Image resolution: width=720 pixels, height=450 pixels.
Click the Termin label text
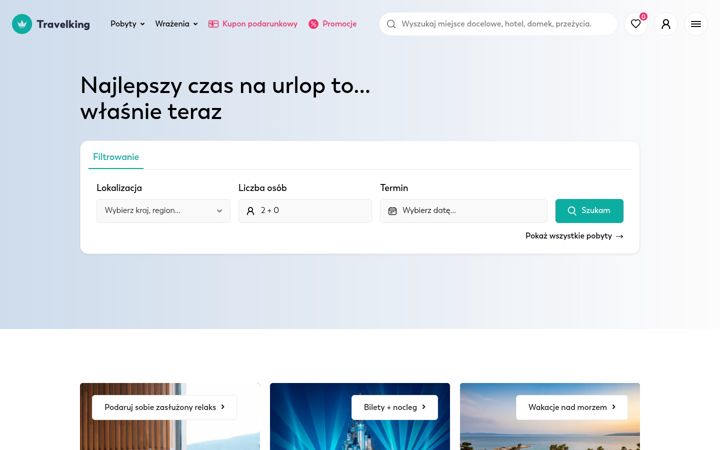[x=394, y=188]
